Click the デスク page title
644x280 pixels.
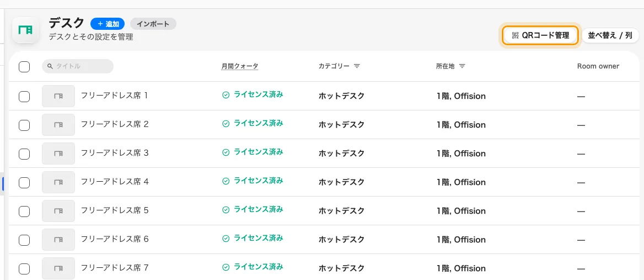click(x=67, y=23)
